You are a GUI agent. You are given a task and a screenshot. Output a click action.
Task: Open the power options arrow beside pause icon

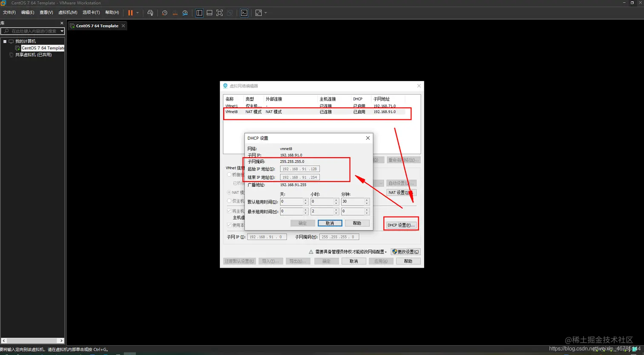[x=138, y=13]
